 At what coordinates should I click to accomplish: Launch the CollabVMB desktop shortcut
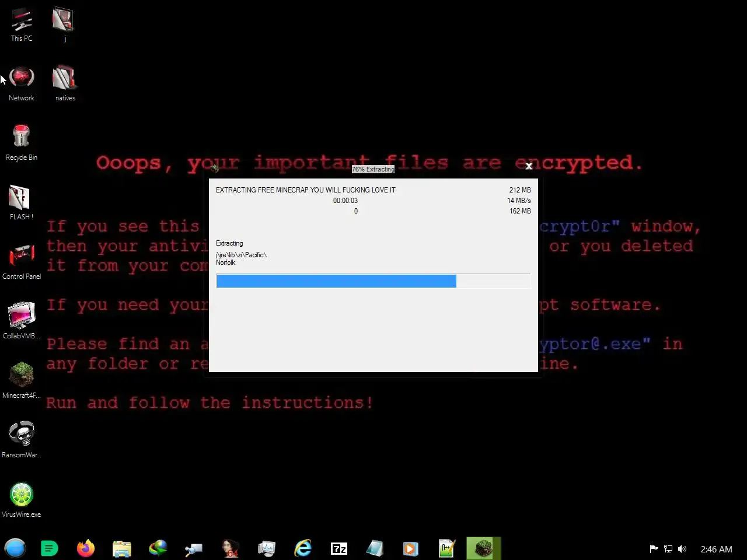[22, 321]
